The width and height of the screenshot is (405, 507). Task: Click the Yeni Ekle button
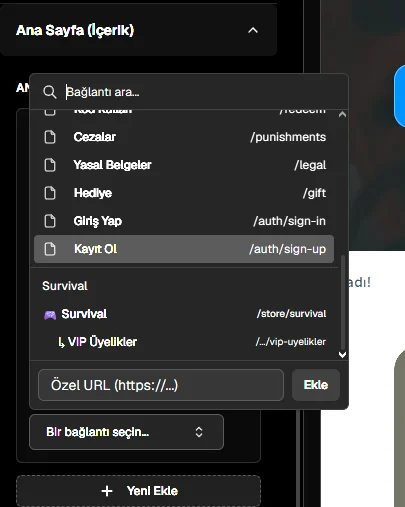[x=138, y=491]
